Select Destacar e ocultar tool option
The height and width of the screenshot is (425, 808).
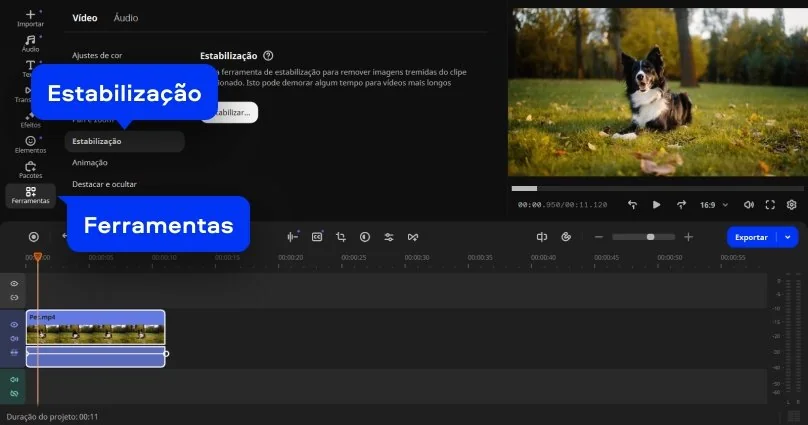[104, 184]
